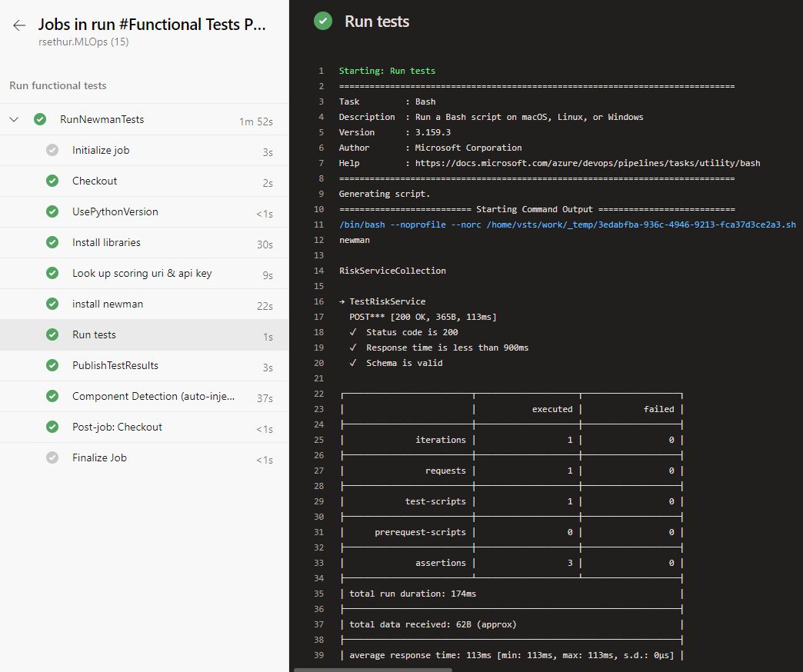Viewport: 803px width, 672px height.
Task: Click the docs.microsoft.com bash help link
Action: pyautogui.click(x=588, y=163)
